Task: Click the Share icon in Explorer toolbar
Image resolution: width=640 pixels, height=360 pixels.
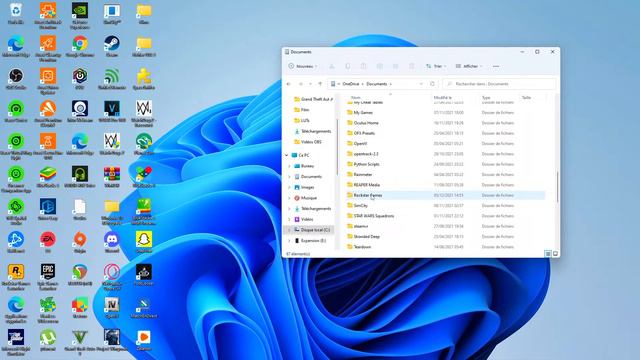Action: tap(396, 66)
